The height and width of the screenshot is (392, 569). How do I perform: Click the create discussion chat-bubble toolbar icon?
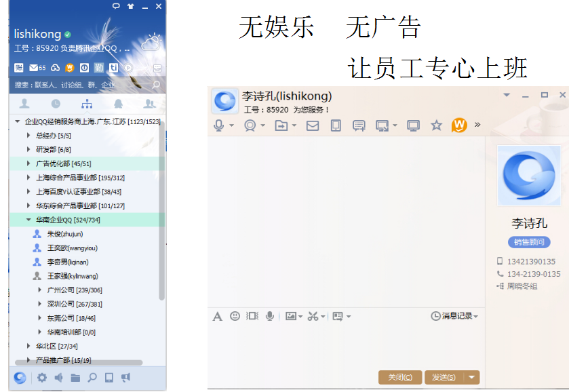[359, 125]
